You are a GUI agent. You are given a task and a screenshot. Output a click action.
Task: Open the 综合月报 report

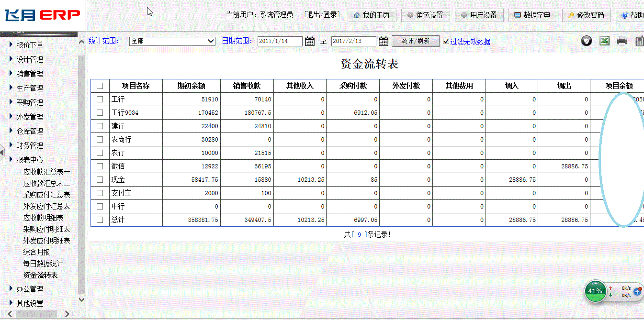click(x=36, y=252)
